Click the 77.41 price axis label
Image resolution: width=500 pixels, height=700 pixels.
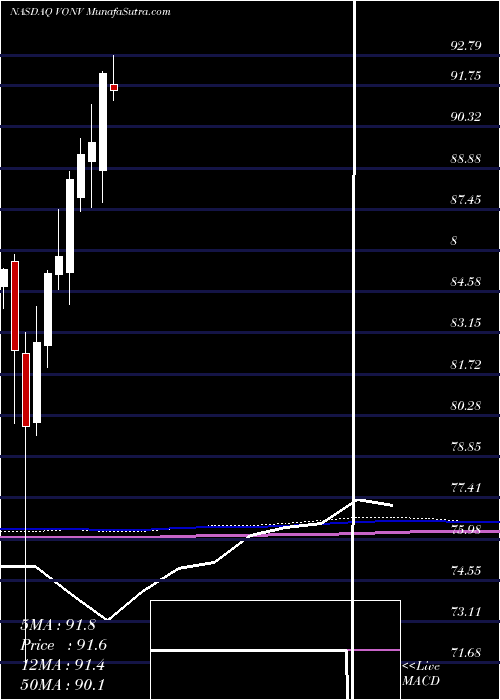pyautogui.click(x=466, y=488)
